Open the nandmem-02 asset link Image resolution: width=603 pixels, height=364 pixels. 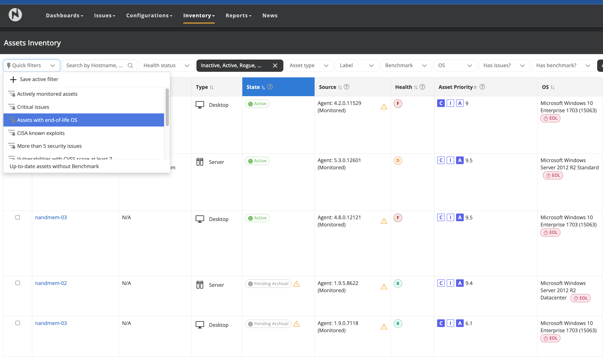coord(51,283)
